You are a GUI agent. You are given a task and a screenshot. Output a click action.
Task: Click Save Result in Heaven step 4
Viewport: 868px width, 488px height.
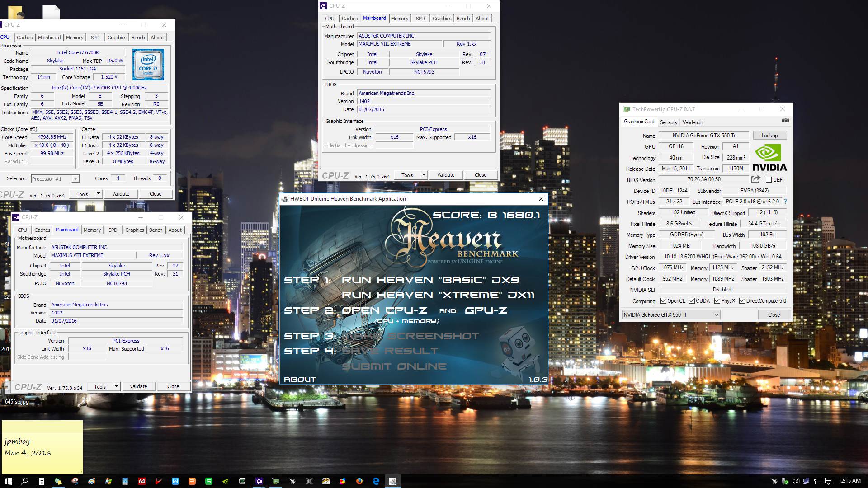[390, 351]
